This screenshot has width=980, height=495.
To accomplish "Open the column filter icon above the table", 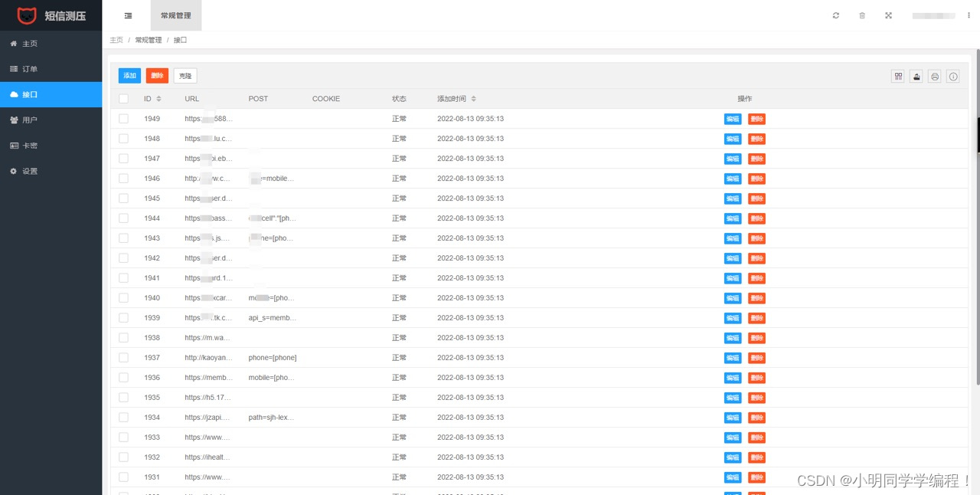I will [x=898, y=76].
